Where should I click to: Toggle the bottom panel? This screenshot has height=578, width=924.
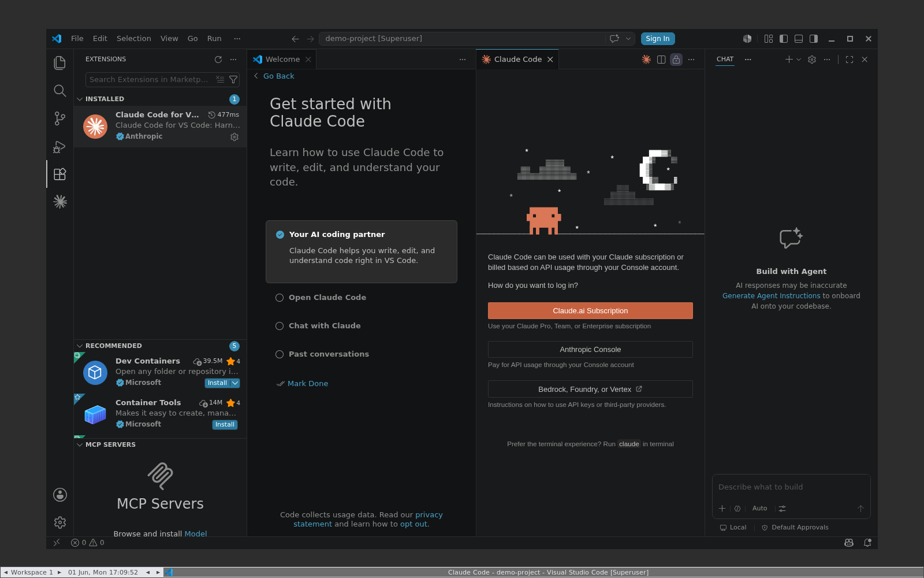pos(799,39)
